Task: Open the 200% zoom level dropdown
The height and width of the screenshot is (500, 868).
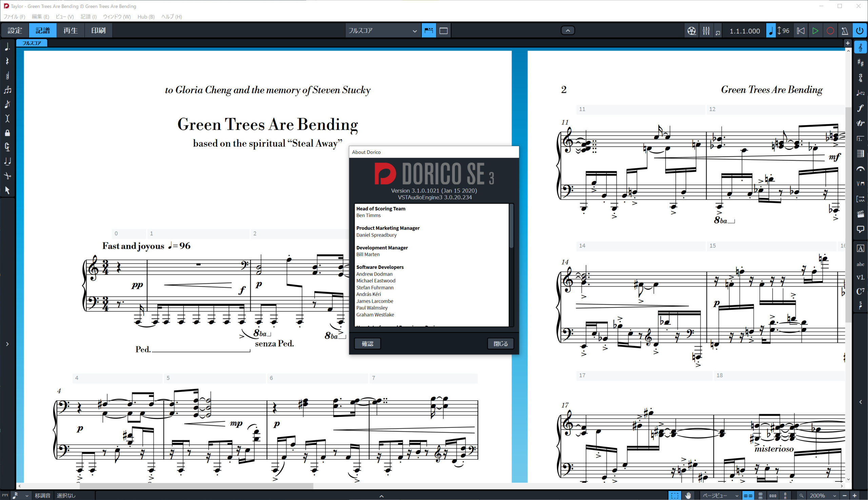Action: [823, 496]
